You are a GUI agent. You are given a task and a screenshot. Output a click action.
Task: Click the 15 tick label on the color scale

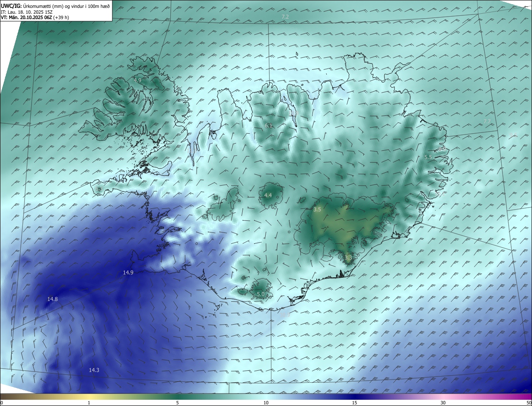click(x=355, y=403)
